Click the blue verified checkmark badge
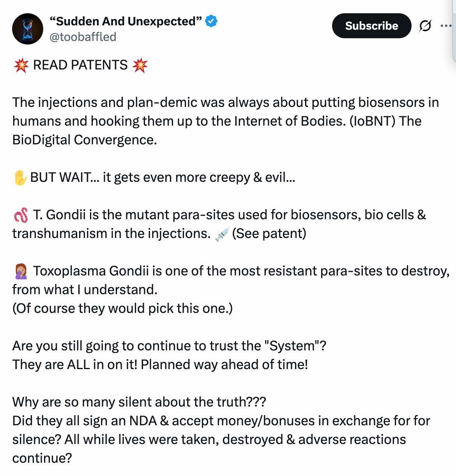This screenshot has height=476, width=456. click(211, 21)
